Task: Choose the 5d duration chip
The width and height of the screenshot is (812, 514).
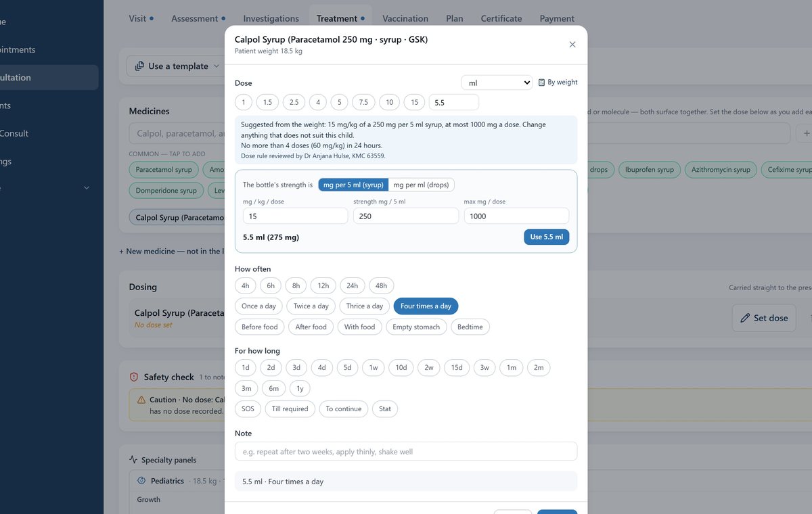Action: 347,368
